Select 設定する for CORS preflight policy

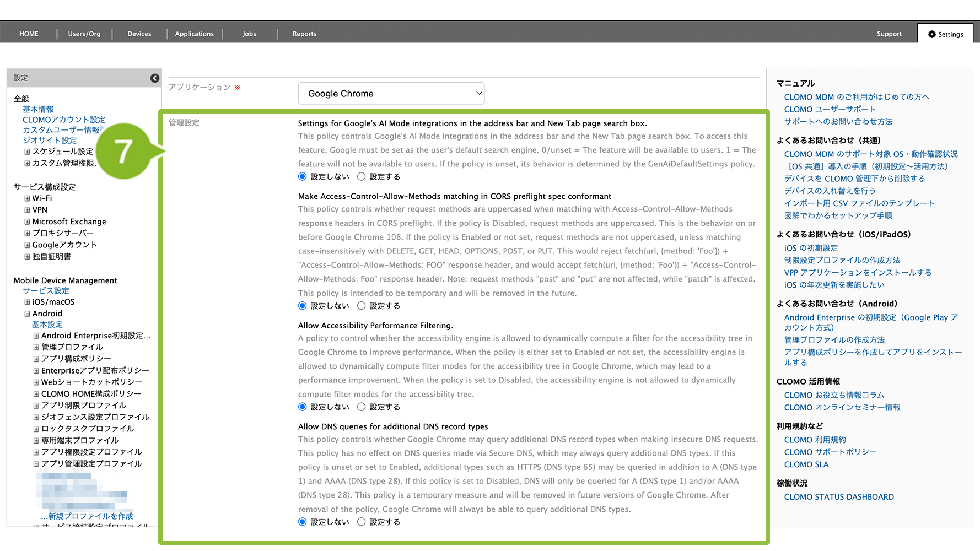click(x=362, y=306)
